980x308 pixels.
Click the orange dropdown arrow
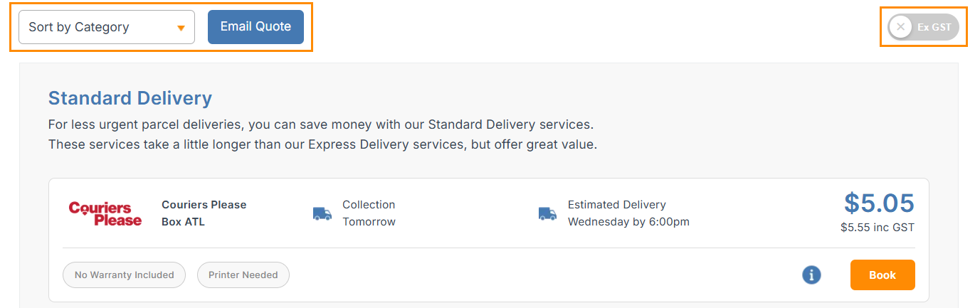(181, 28)
